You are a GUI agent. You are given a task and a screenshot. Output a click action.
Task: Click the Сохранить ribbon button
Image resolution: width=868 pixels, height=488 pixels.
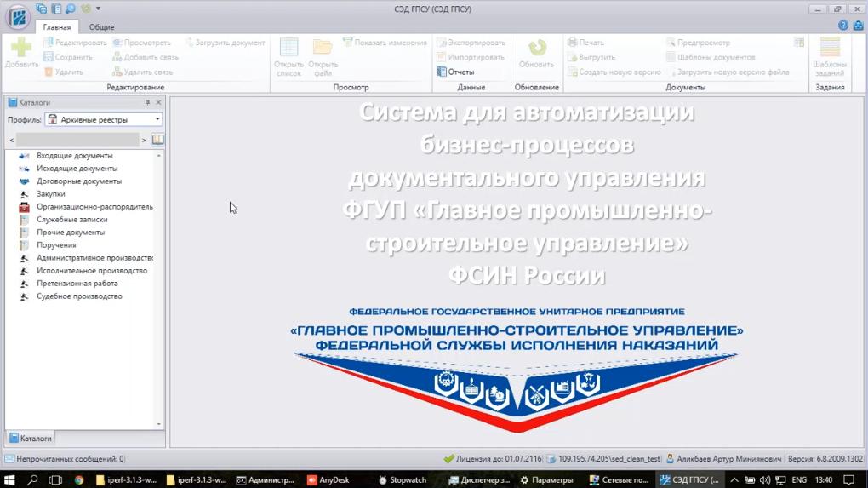pyautogui.click(x=68, y=57)
